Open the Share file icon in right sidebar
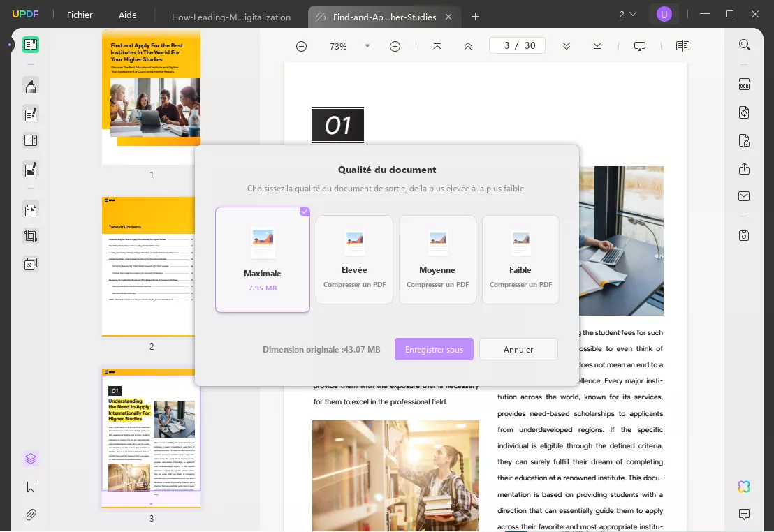Screen dimensions: 774x532 [x=745, y=169]
